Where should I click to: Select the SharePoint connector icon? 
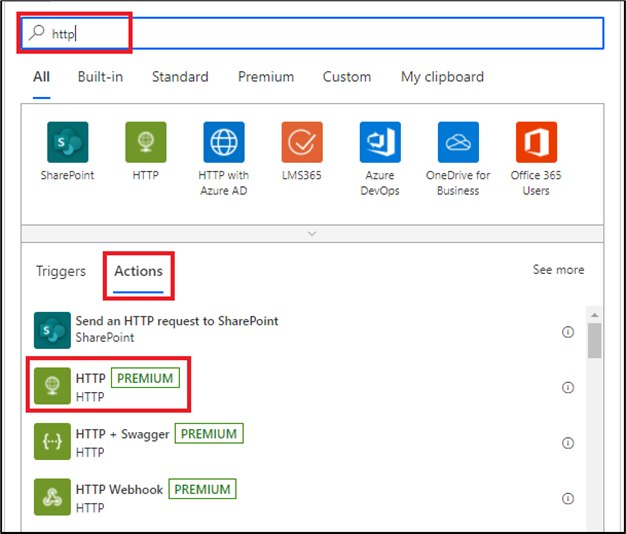pyautogui.click(x=67, y=142)
